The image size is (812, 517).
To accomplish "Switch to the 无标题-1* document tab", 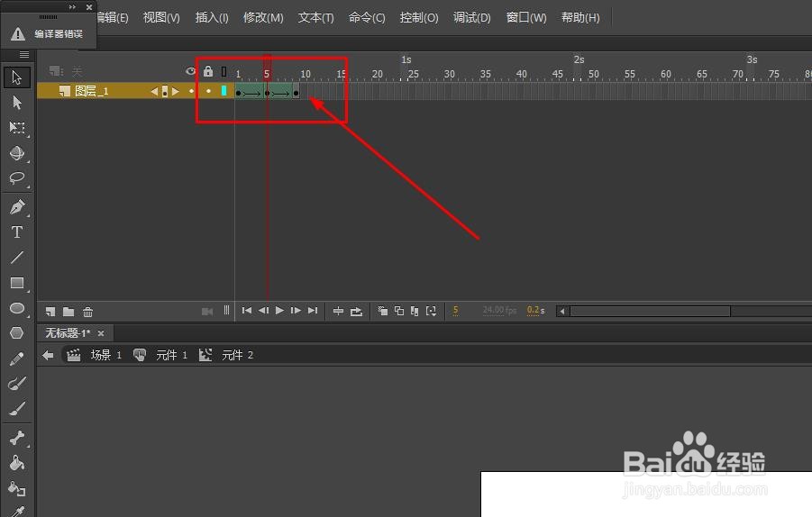I will pyautogui.click(x=68, y=332).
